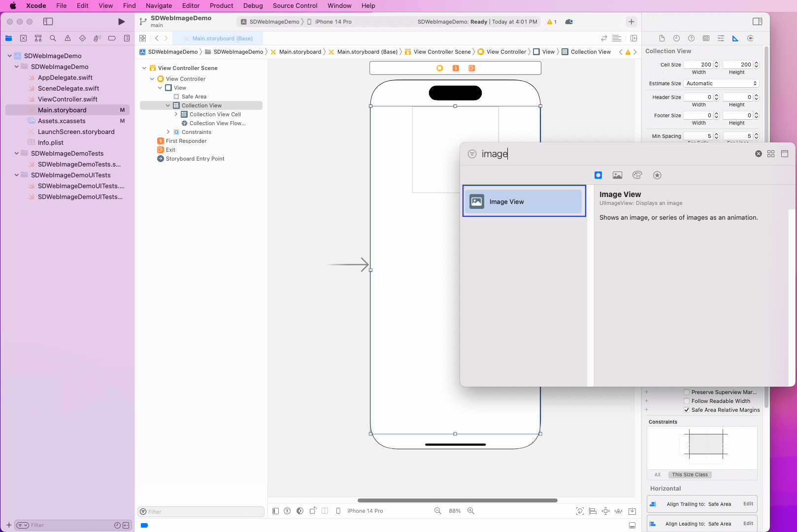Select the Color Library palette icon
The image size is (797, 532).
click(x=637, y=175)
